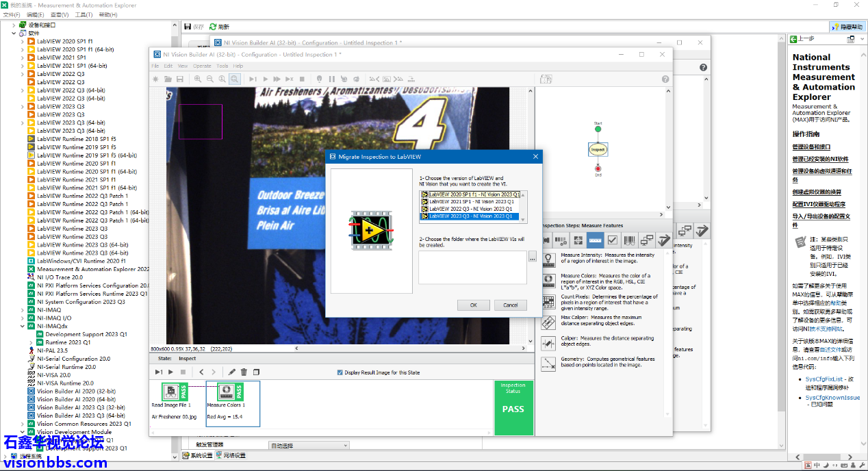Image resolution: width=868 pixels, height=471 pixels.
Task: Click the Zoom In magnifier icon
Action: [x=198, y=79]
